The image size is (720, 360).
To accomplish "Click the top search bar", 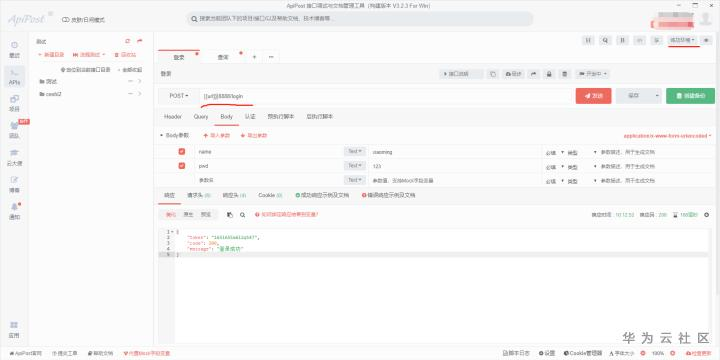I will pos(360,19).
